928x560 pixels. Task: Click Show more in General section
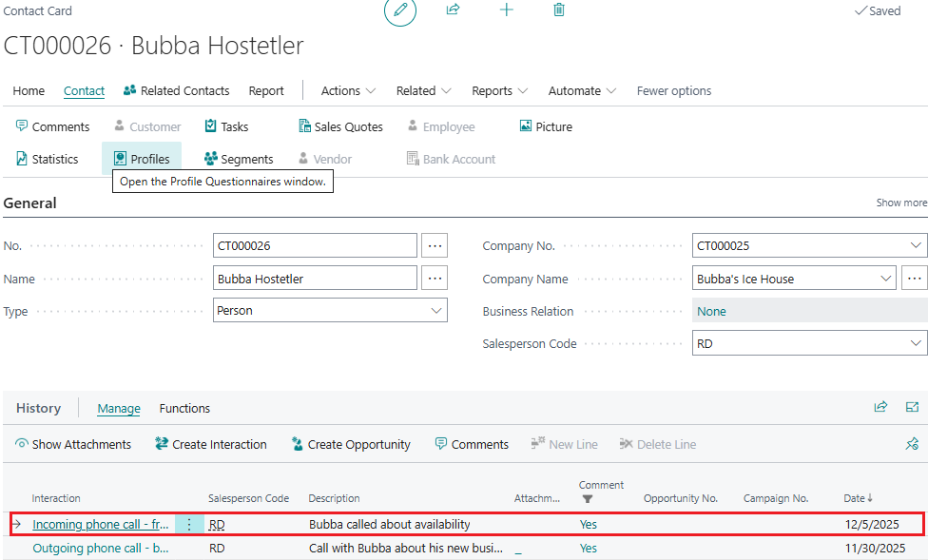901,203
